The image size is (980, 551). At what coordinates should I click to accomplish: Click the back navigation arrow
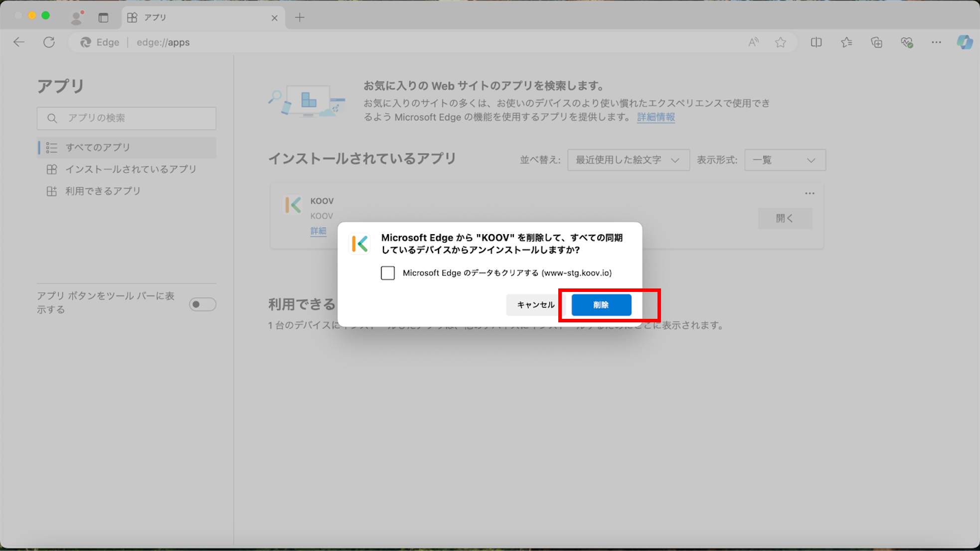[x=18, y=42]
